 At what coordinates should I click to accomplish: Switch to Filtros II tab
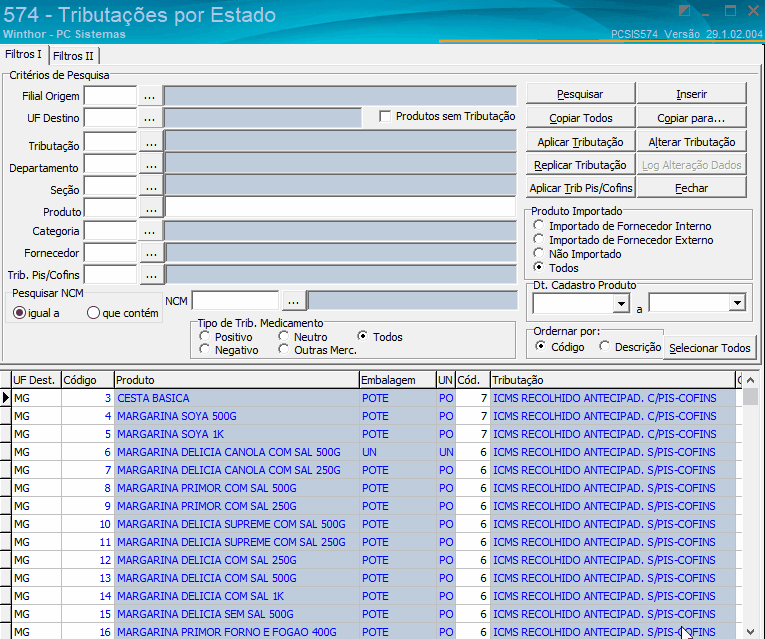click(x=73, y=56)
